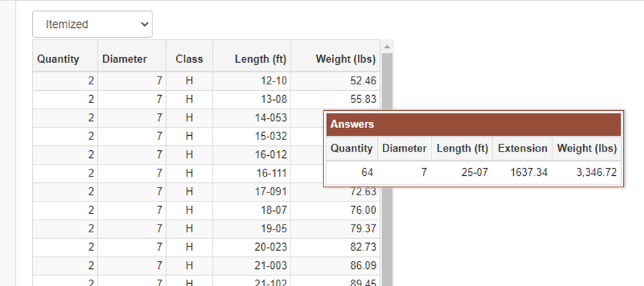This screenshot has width=644, height=286.
Task: Select the Answers length value 25-07
Action: point(462,172)
